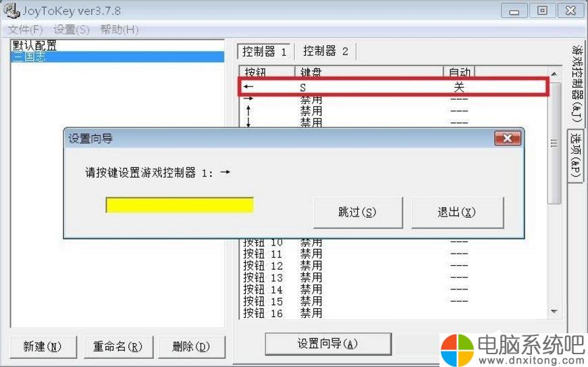
Task: Open the 帮助(H) menu
Action: 119,30
